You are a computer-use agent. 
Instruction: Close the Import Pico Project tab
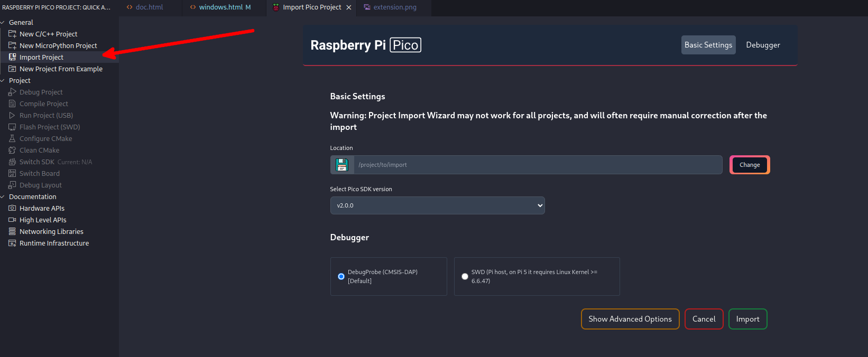349,7
